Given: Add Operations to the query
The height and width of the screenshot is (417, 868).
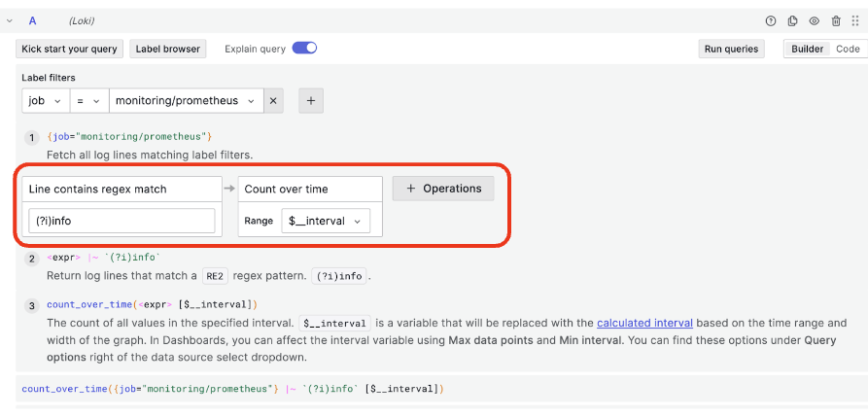Looking at the screenshot, I should (x=443, y=189).
